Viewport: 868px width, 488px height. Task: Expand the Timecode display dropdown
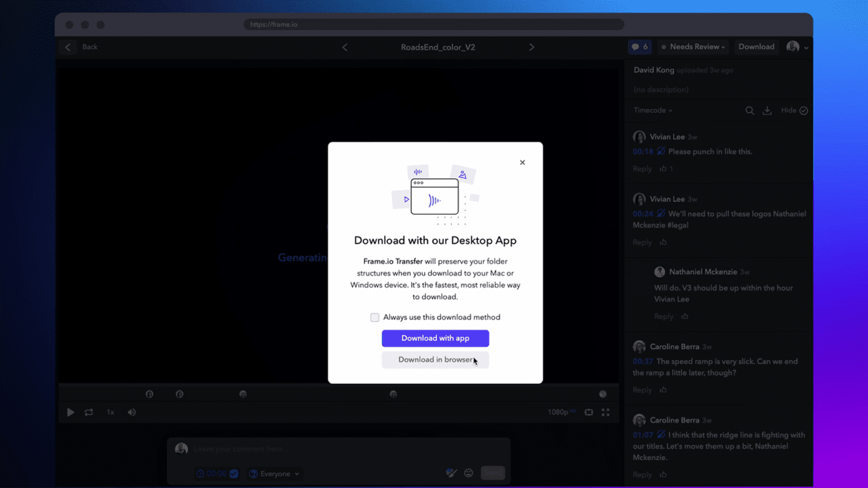652,110
